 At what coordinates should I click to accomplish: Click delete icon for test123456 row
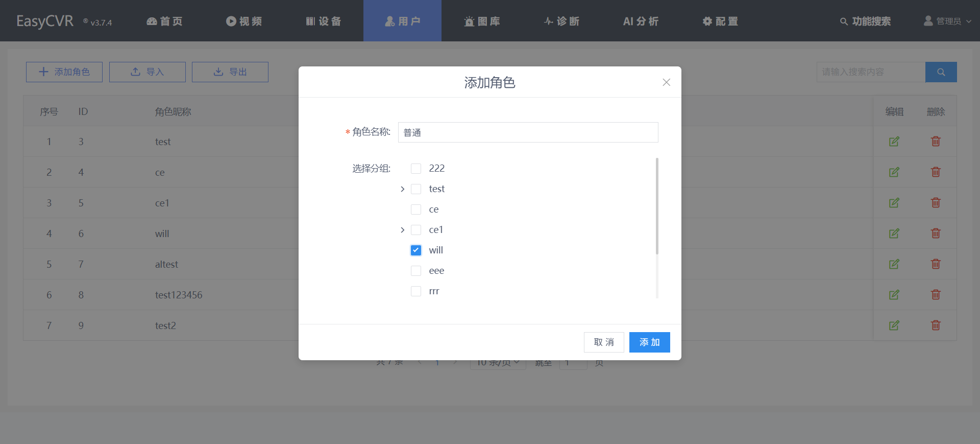click(x=936, y=295)
